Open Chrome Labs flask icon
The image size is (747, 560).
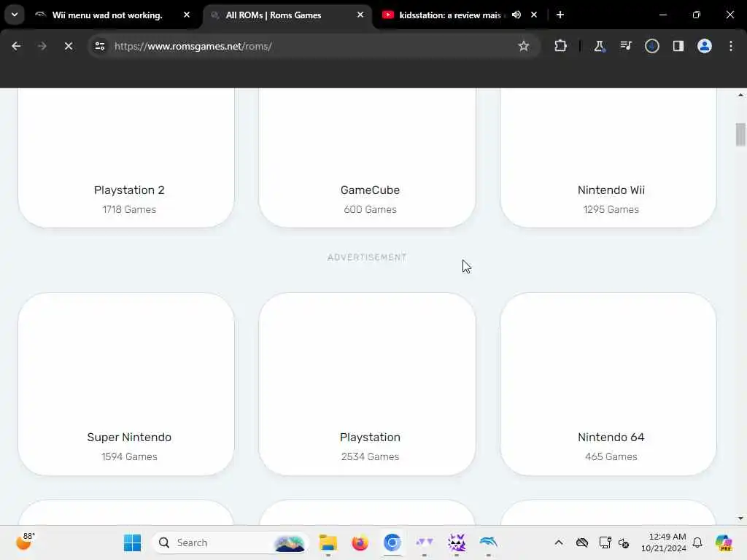600,46
